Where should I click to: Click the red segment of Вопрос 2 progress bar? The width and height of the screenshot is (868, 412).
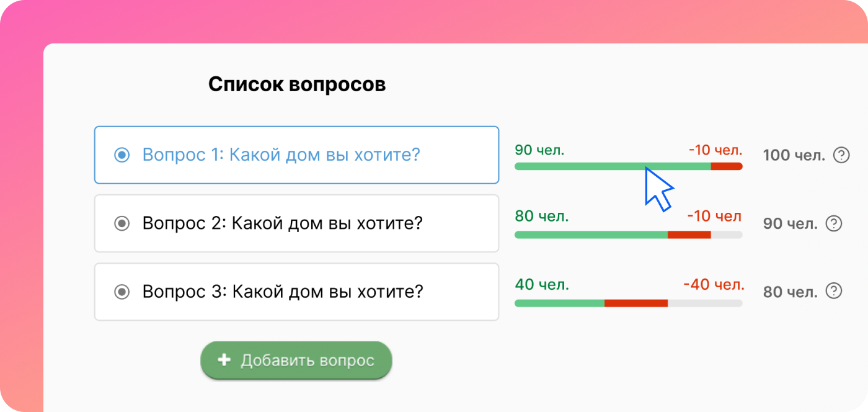click(689, 235)
